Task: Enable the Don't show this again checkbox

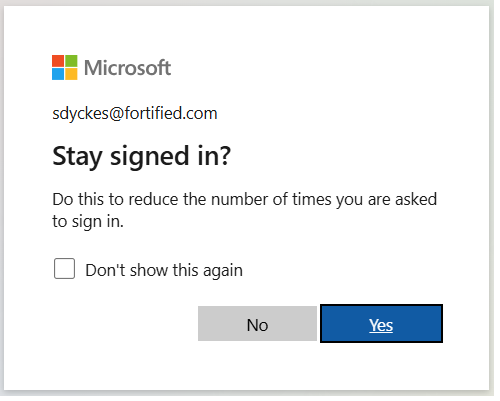Action: [64, 268]
